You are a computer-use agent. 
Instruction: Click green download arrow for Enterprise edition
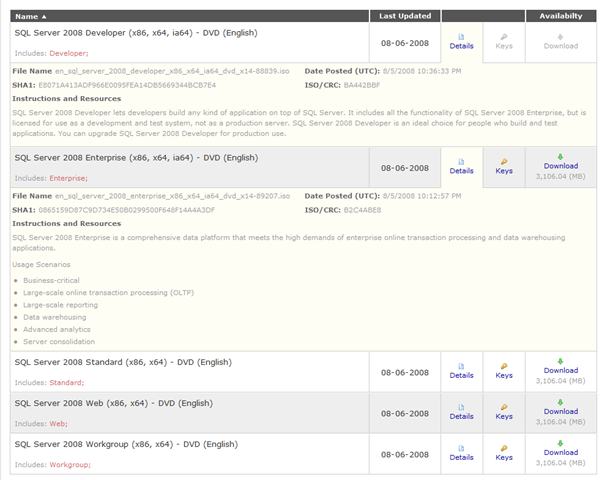click(561, 157)
